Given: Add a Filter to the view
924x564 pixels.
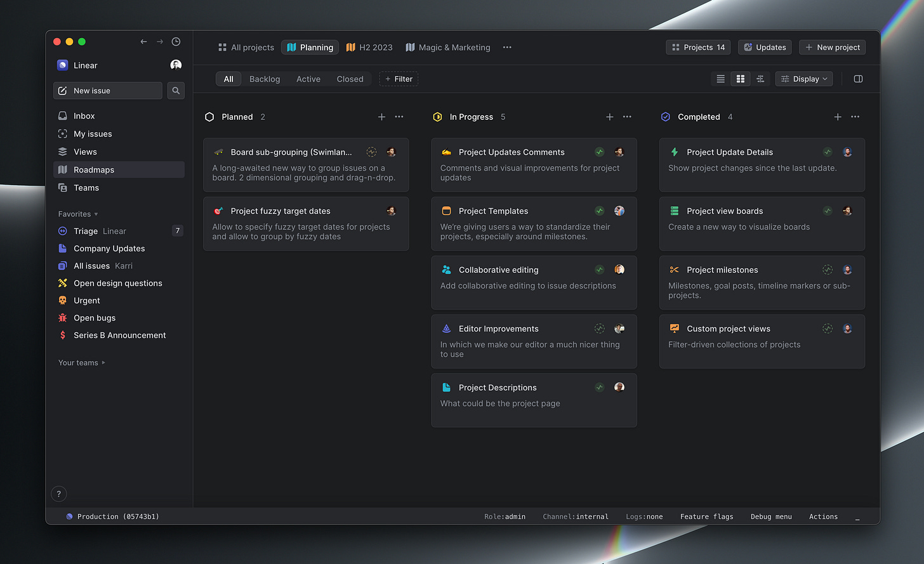Looking at the screenshot, I should [x=399, y=79].
